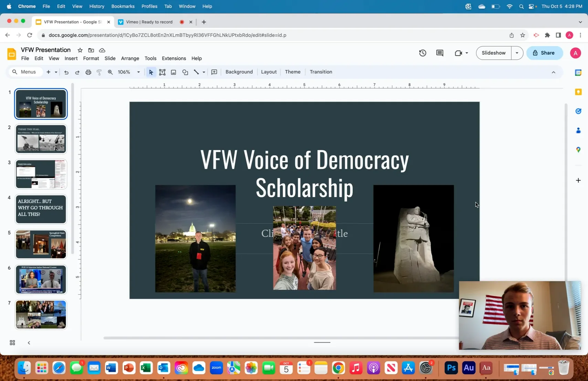
Task: Check the cloud document status icon
Action: pos(102,50)
